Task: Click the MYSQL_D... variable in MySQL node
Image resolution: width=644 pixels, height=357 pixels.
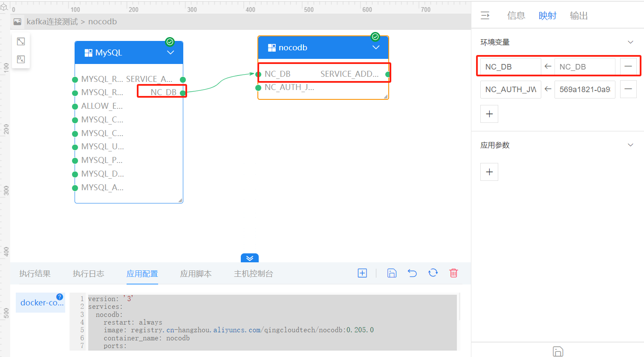Action: 102,174
